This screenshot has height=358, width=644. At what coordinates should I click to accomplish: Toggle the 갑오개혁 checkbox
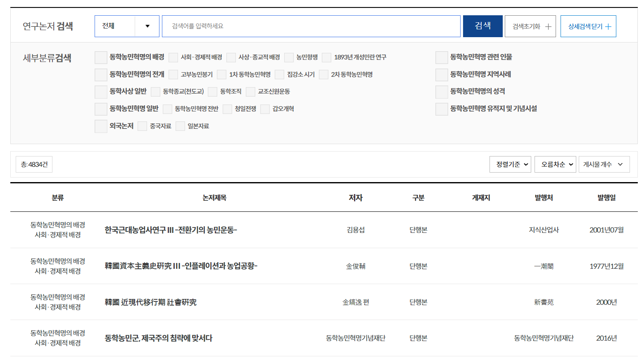pos(265,109)
